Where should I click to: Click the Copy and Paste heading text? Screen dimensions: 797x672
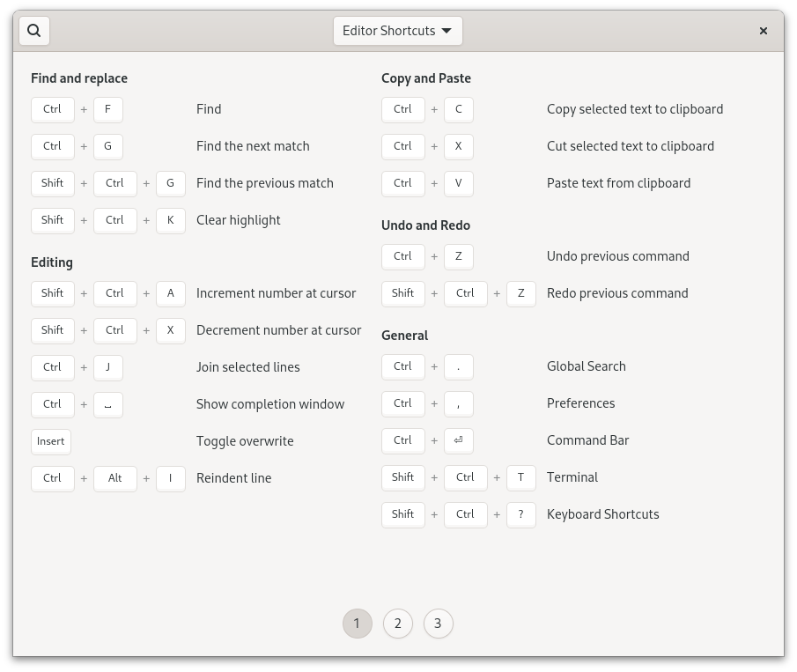click(426, 78)
